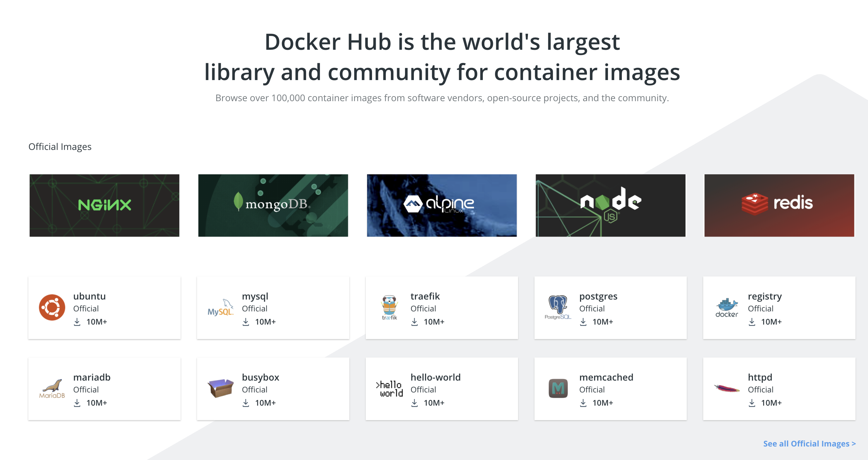Click the Ubuntu circular logo icon
This screenshot has width=868, height=460.
(x=52, y=307)
